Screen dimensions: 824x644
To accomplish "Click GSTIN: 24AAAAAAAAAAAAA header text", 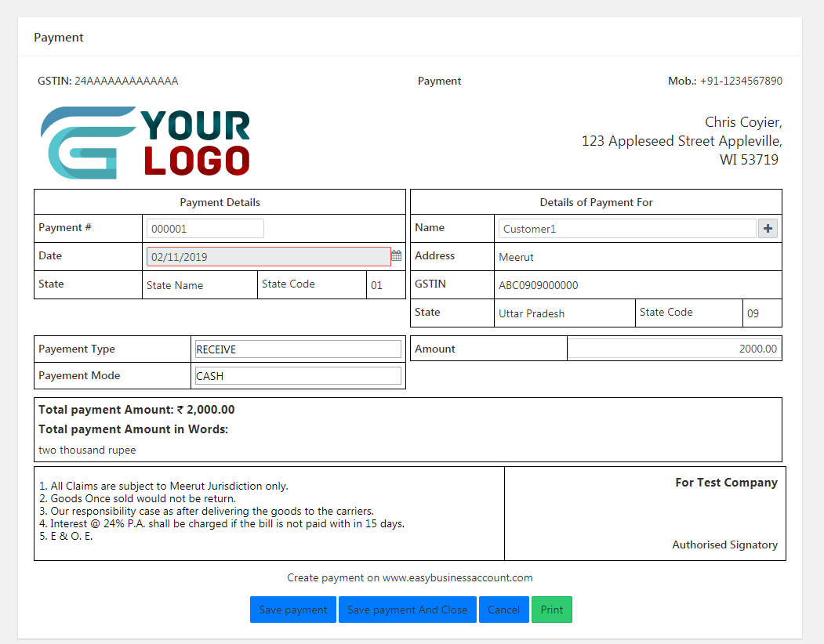I will pos(107,81).
